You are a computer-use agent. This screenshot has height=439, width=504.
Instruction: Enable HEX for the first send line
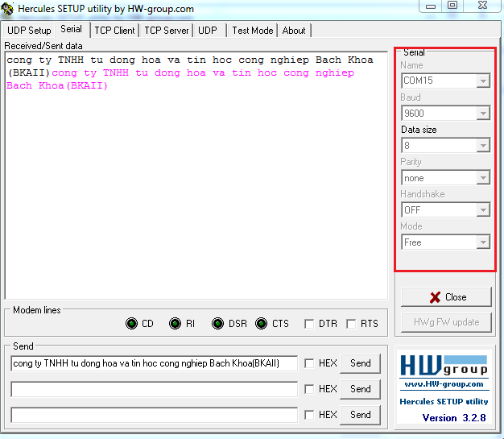click(x=309, y=363)
